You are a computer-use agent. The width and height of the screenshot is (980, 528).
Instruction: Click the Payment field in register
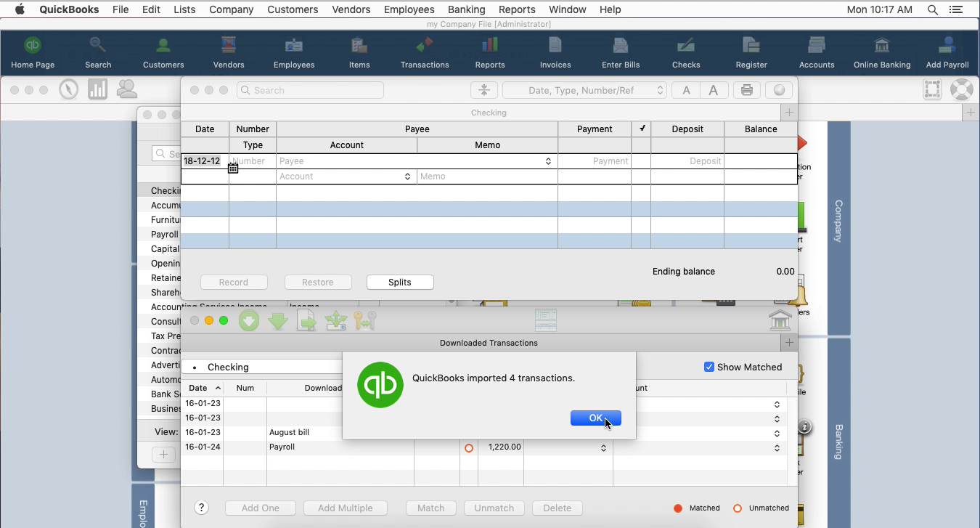(595, 161)
